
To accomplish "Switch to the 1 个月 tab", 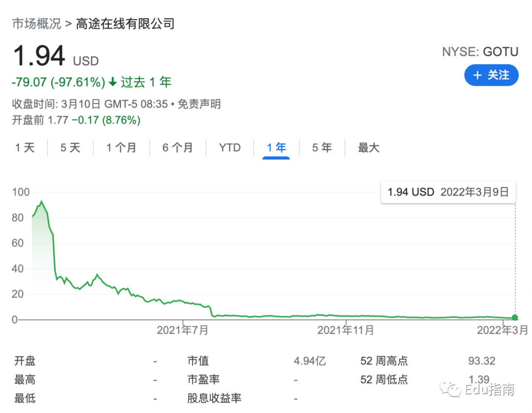I will (121, 148).
